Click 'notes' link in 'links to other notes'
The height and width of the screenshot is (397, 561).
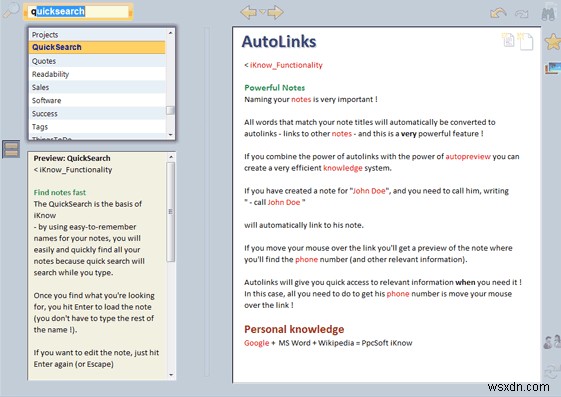(x=342, y=134)
